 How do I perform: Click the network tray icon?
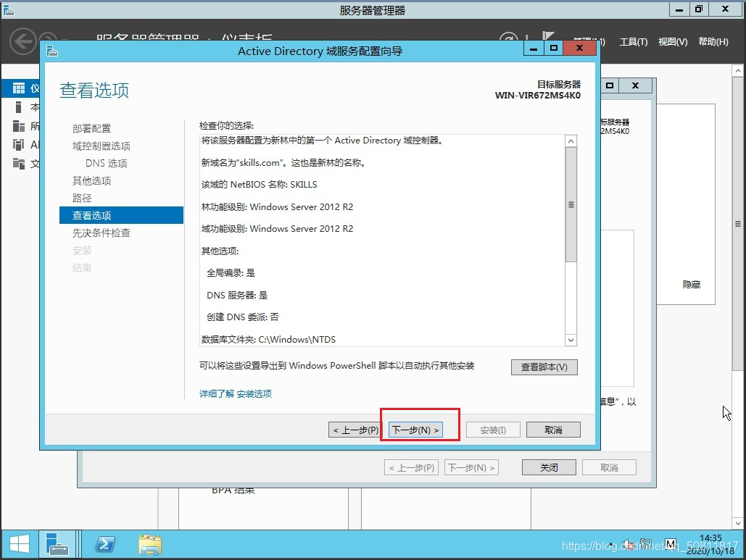point(646,543)
